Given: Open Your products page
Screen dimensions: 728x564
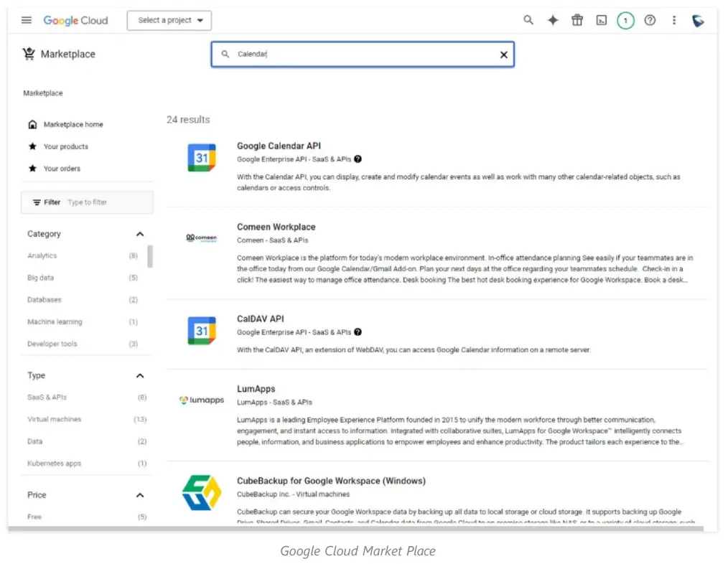Looking at the screenshot, I should click(66, 146).
